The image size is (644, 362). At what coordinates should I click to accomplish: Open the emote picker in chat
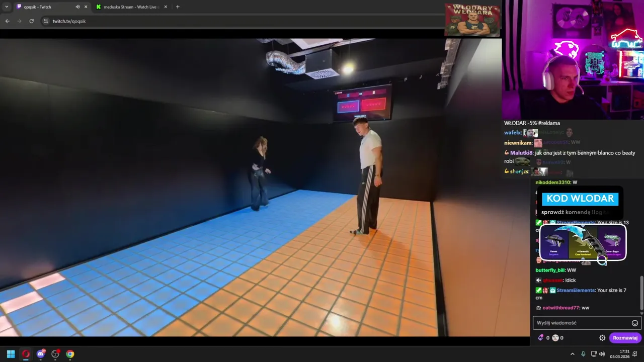635,323
